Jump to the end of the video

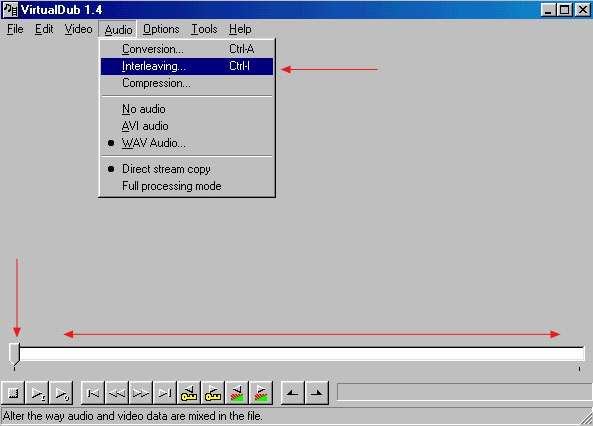click(165, 393)
